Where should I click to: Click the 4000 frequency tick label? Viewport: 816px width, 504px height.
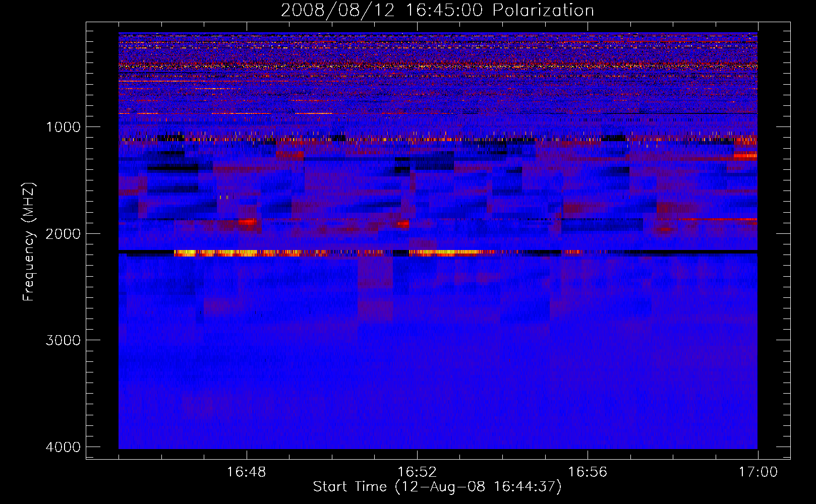pos(63,447)
